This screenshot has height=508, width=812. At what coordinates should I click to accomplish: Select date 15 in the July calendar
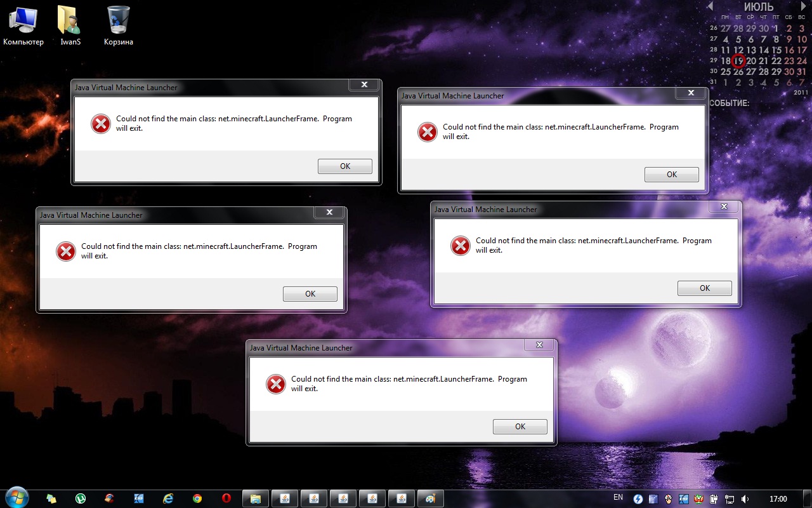click(x=776, y=50)
